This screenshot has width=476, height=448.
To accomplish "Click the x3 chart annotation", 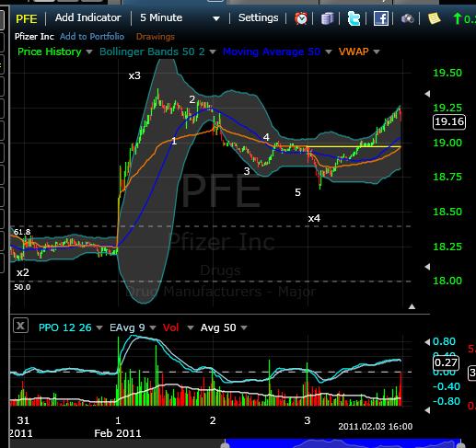I will tap(134, 75).
